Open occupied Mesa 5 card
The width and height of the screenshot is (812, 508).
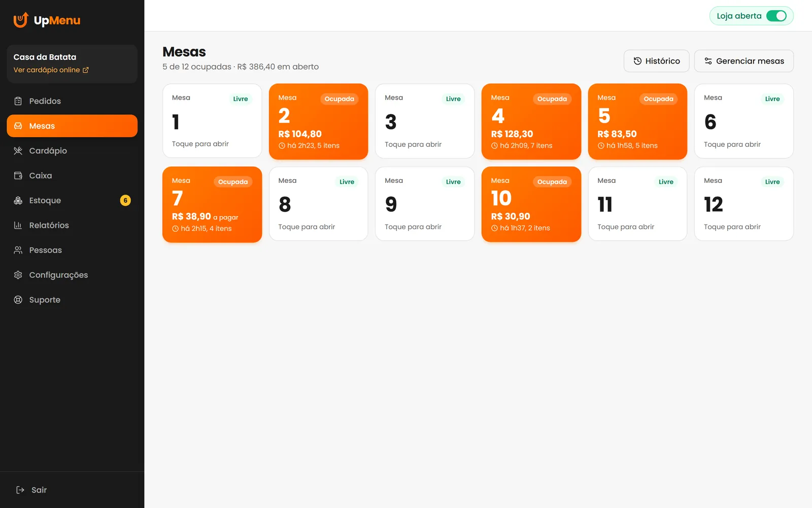[637, 121]
